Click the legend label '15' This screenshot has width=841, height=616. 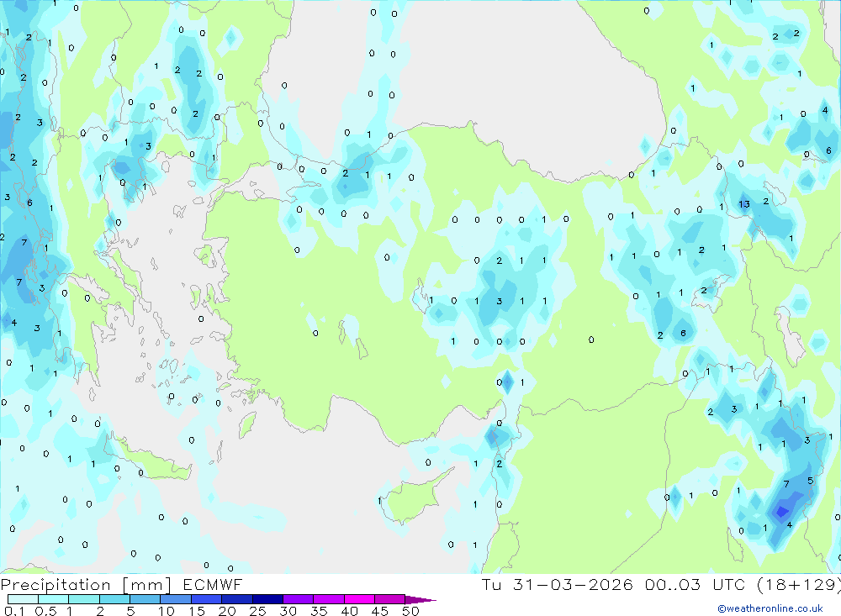tap(197, 611)
